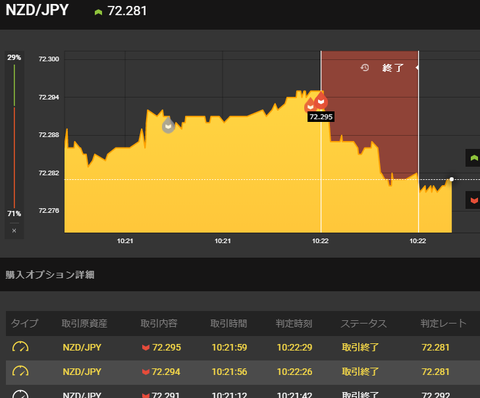Click the 取引原資産 column header
The height and width of the screenshot is (398, 480).
(84, 323)
